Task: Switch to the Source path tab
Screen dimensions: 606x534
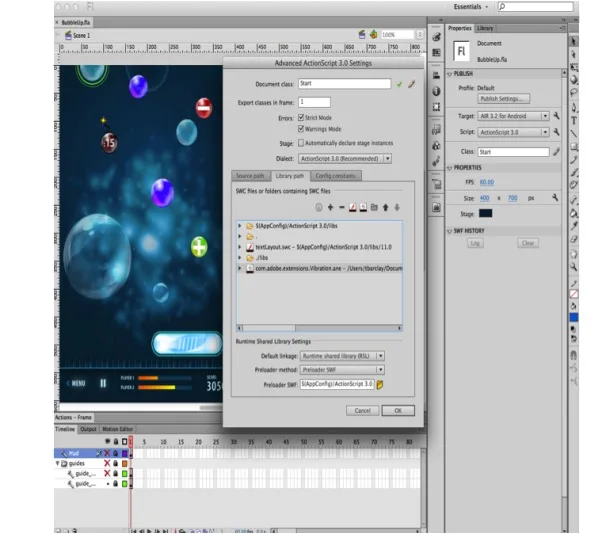Action: pyautogui.click(x=250, y=176)
